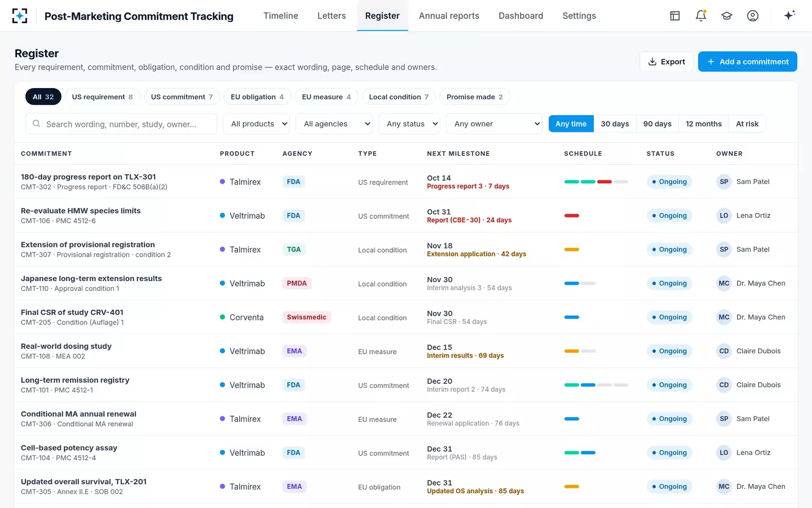Launch the AI sparkle assistant
Screen dimensions: 812x508
coord(789,15)
